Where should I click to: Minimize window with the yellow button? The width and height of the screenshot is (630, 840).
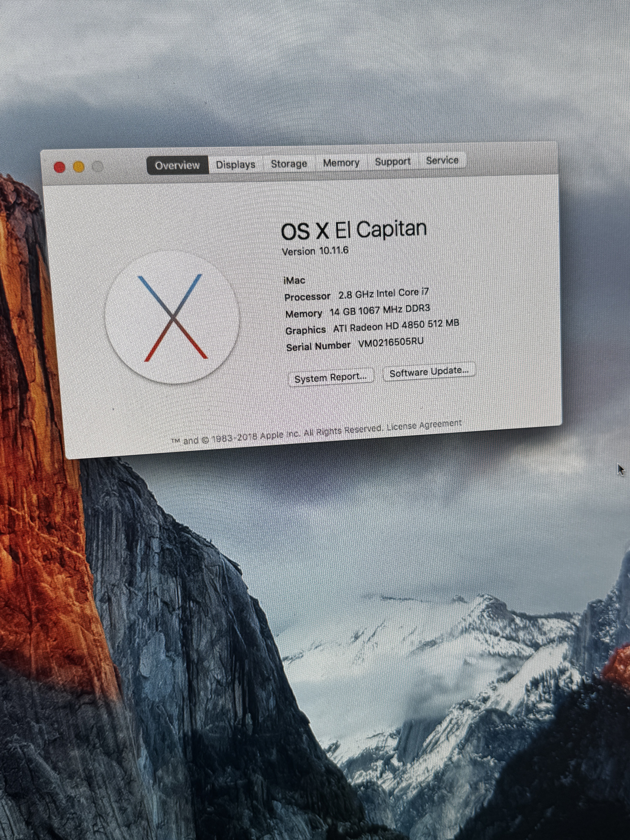pyautogui.click(x=79, y=167)
